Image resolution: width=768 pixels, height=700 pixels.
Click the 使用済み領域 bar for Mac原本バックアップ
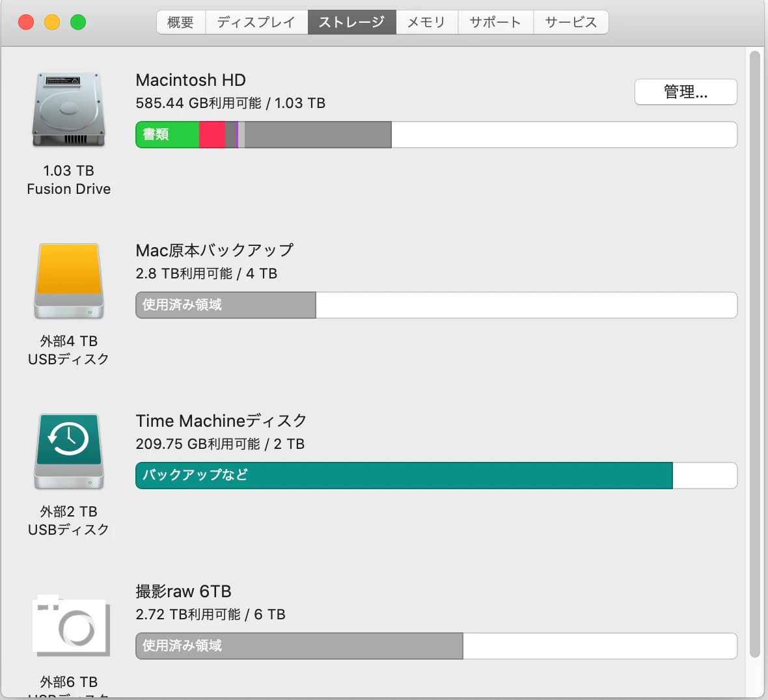point(226,305)
